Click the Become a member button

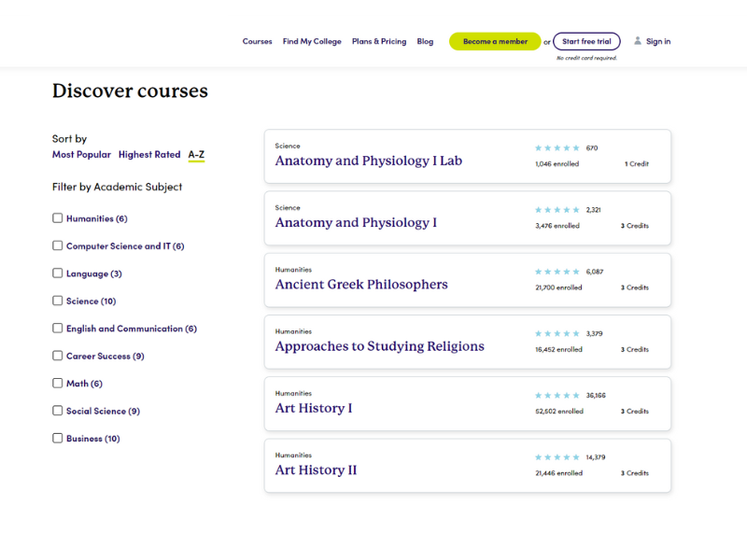click(x=494, y=41)
